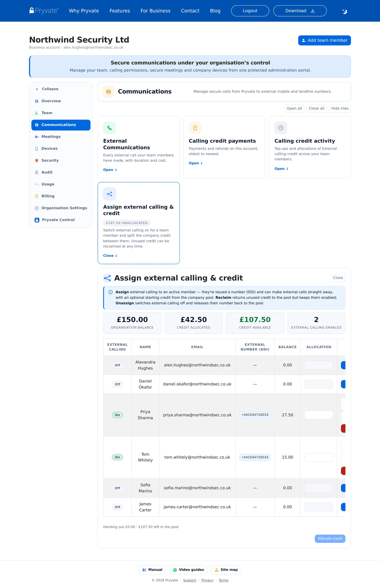This screenshot has width=380, height=588.
Task: Open Features in top navigation
Action: pos(120,11)
